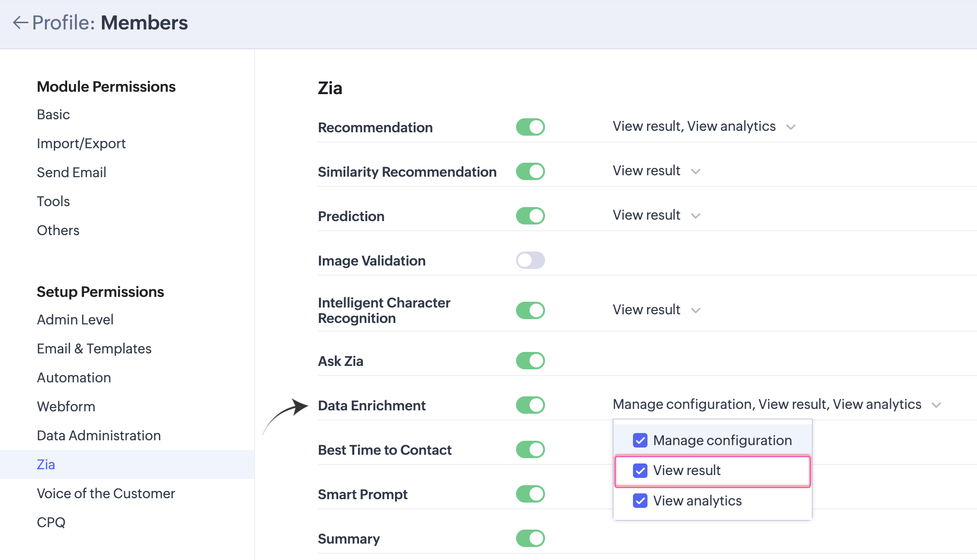Screen dimensions: 977x560
Task: Collapse the Data Enrichment permissions dropdown
Action: click(936, 405)
